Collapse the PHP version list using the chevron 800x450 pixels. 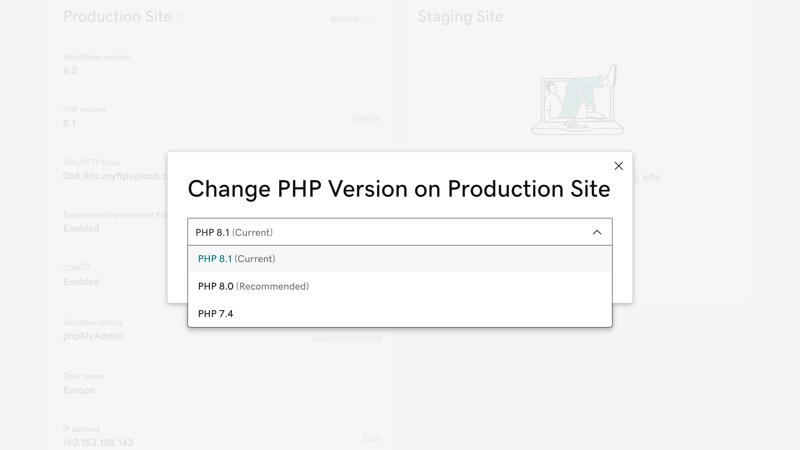[x=597, y=232]
